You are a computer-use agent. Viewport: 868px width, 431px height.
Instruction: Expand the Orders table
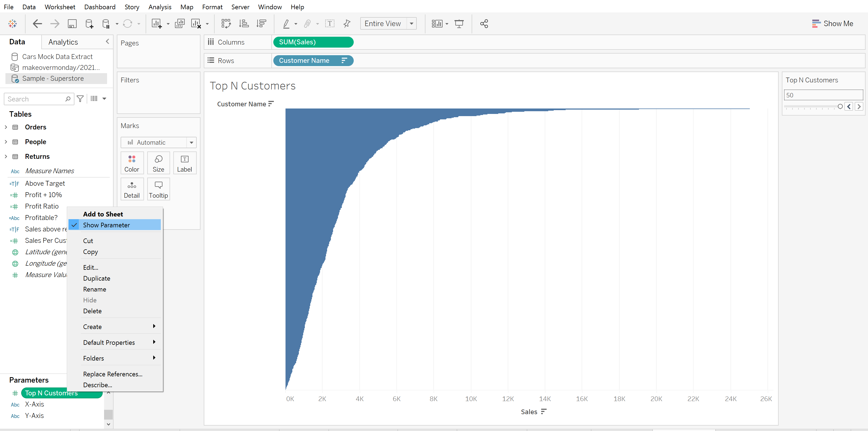coord(6,127)
